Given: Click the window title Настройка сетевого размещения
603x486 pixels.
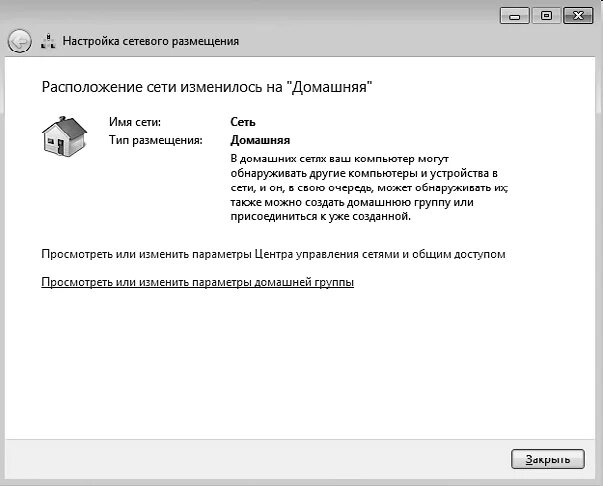Looking at the screenshot, I should pyautogui.click(x=150, y=41).
